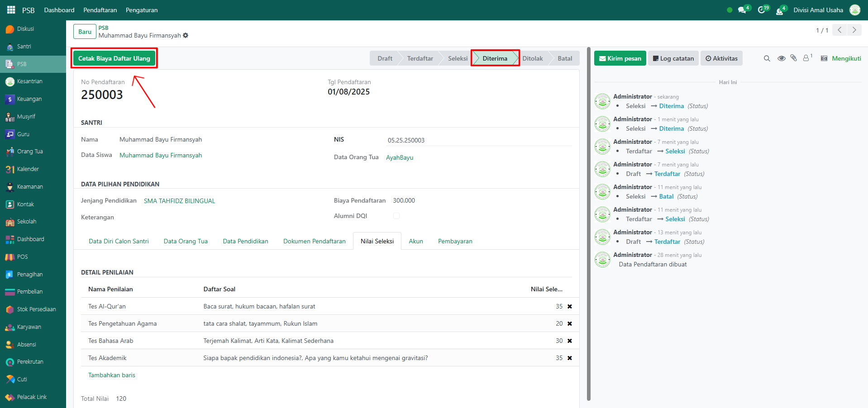Viewport: 868px width, 408px height.
Task: Open the Keuangan app in sidebar
Action: point(29,99)
